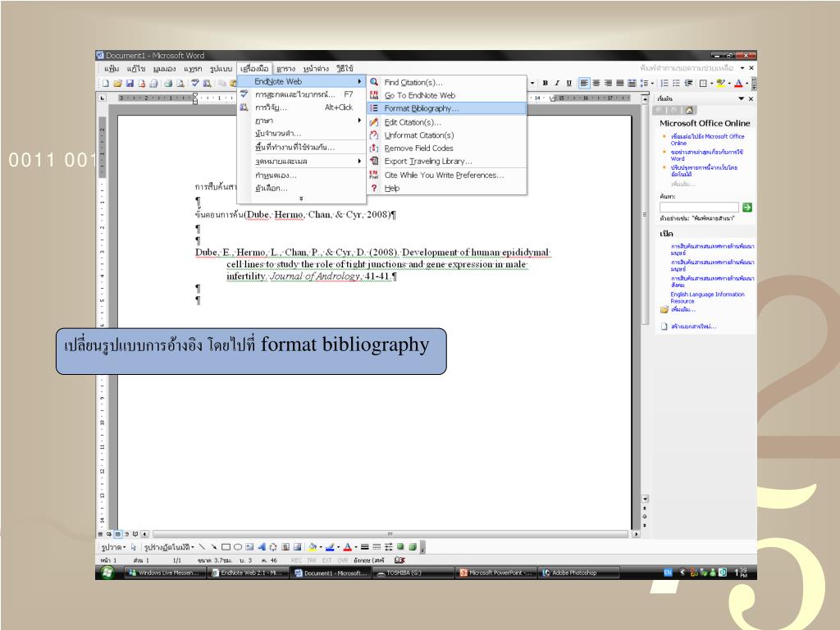
Task: Choose Go To EndNote Web
Action: tap(447, 95)
